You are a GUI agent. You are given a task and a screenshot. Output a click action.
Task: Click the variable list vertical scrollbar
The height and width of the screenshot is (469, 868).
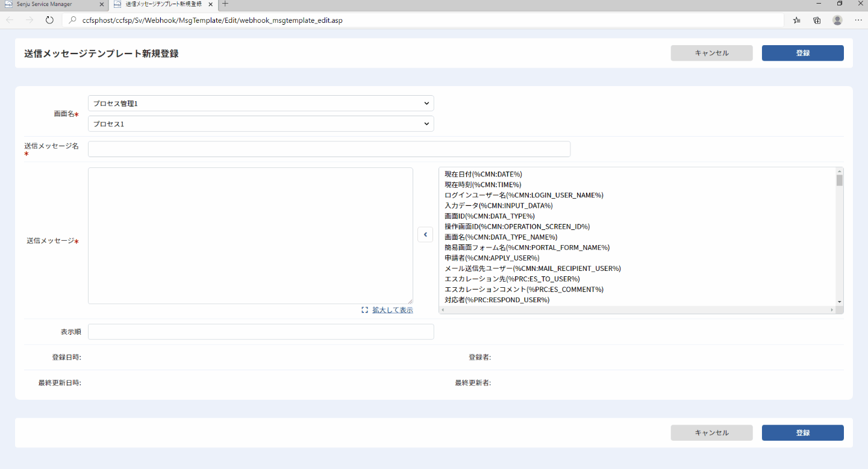coord(840,237)
